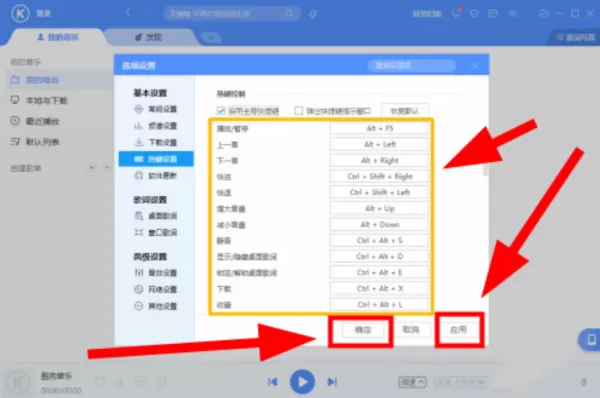
Task: Uncheck the 启用全局快捷键 checkbox
Action: click(221, 111)
